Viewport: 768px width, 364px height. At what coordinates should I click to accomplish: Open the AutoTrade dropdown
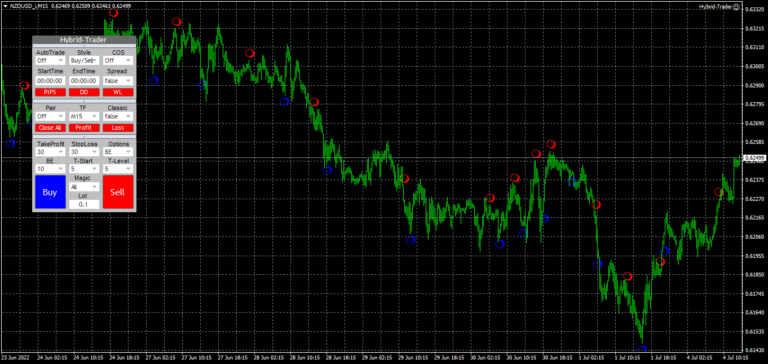[x=50, y=60]
